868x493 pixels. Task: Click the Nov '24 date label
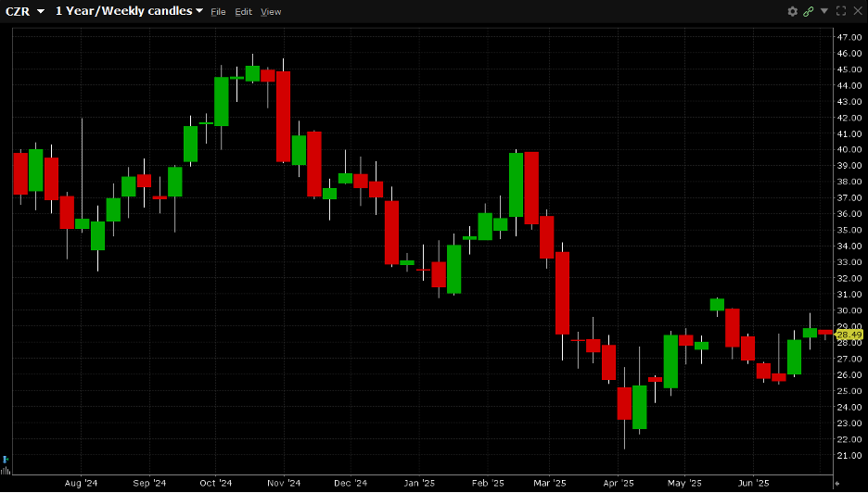284,483
